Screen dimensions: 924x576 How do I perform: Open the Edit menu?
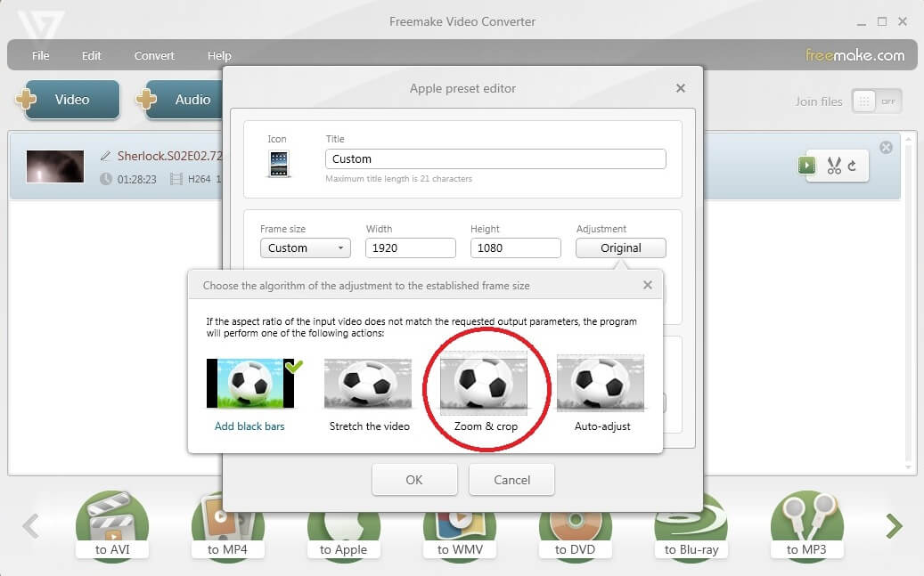[92, 55]
